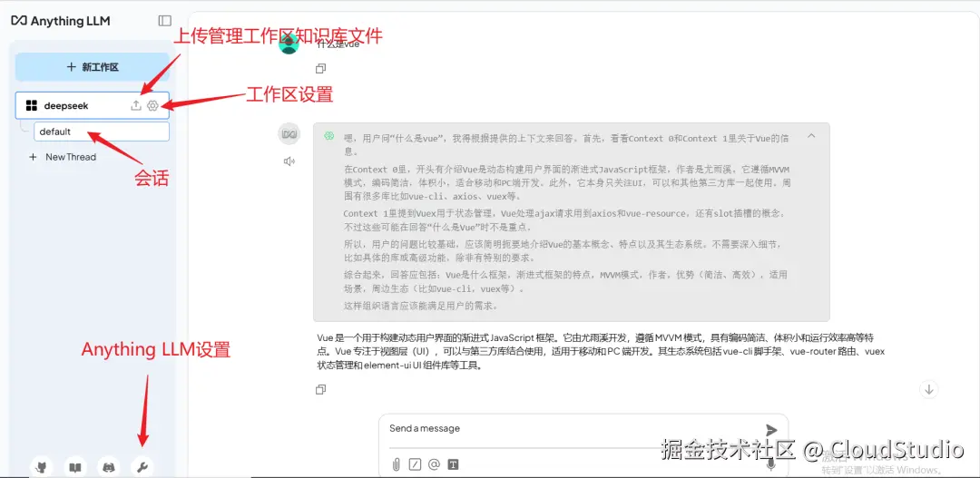Click the upload documents icon for deepseek

(135, 105)
